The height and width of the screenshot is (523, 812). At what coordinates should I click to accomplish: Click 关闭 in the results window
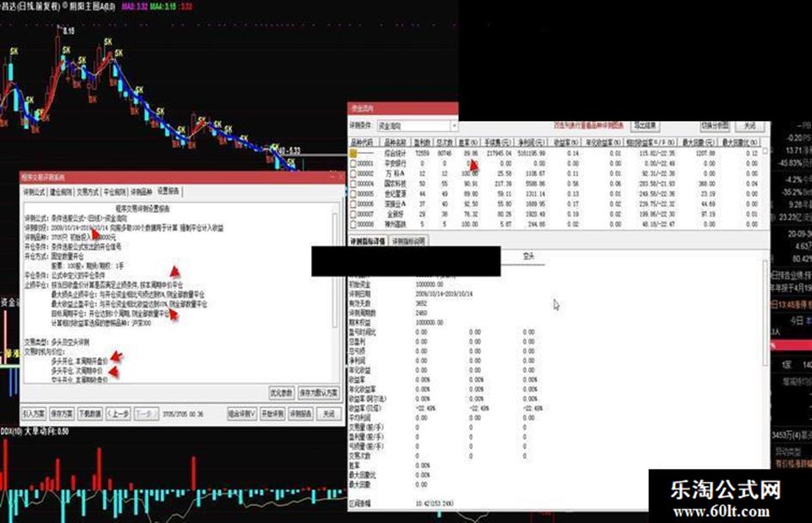tap(750, 125)
